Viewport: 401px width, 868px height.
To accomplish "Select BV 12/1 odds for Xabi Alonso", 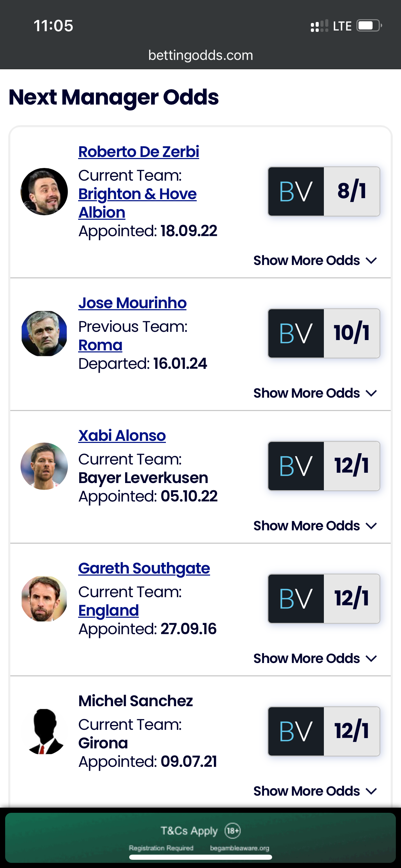I will tap(324, 466).
